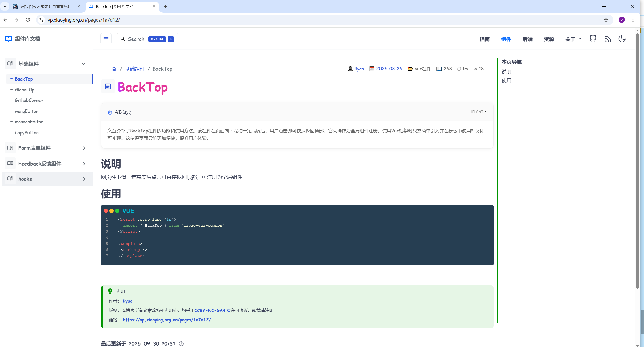Open the 后端 navigation item

click(527, 39)
